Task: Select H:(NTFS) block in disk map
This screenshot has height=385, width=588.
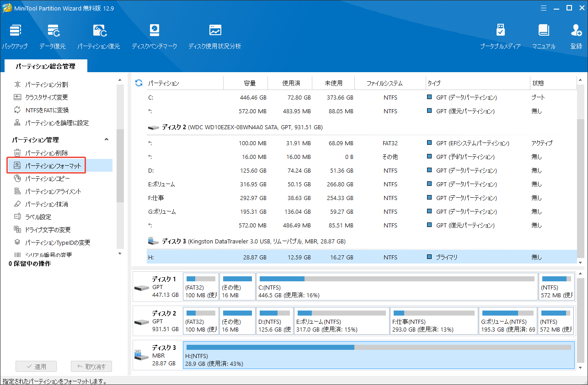Action: click(378, 355)
